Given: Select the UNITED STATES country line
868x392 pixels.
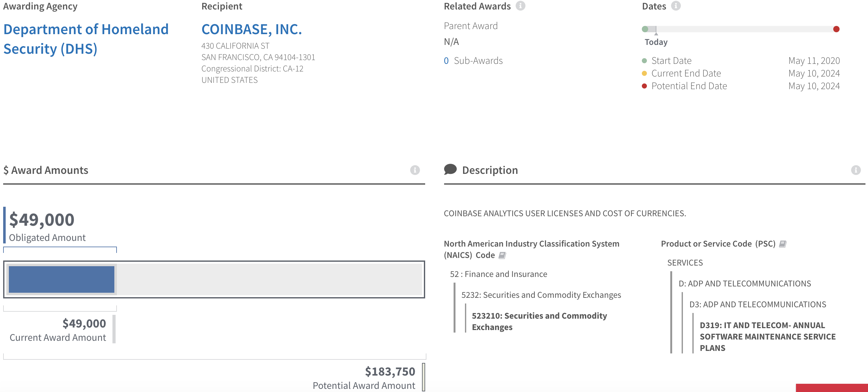Looking at the screenshot, I should coord(229,80).
